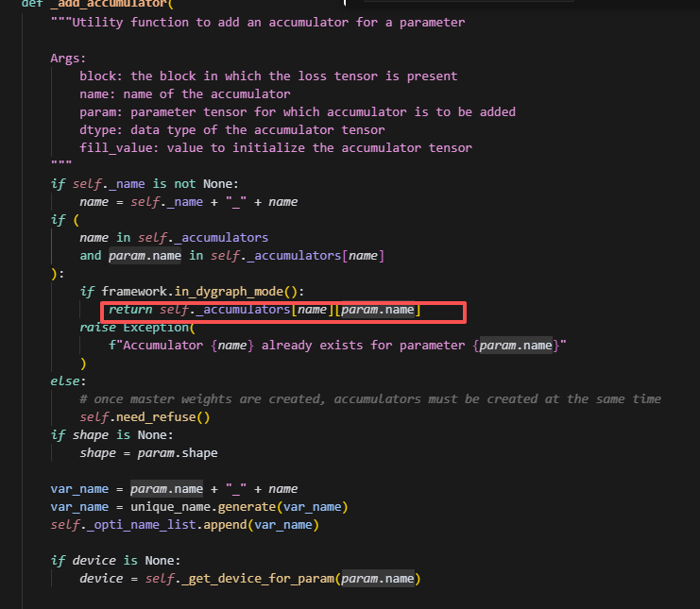
Task: Click the 'once master weights' comment line
Action: [x=370, y=399]
